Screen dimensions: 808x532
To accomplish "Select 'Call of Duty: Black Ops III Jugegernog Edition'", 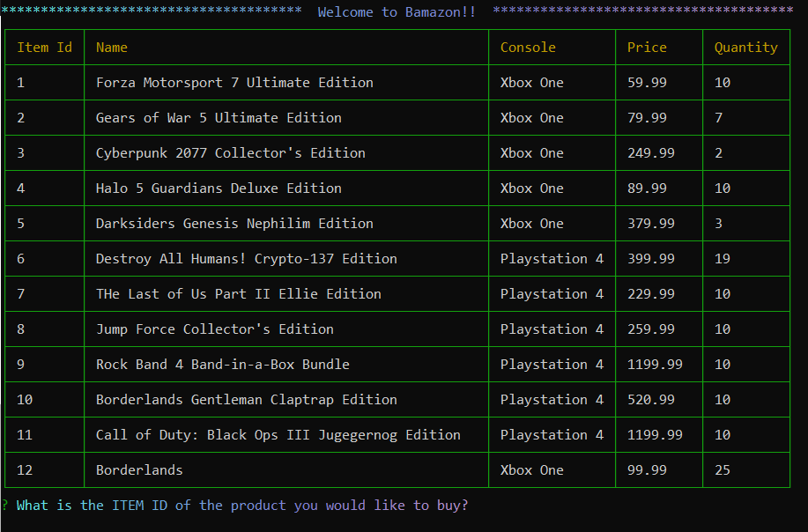I will coord(278,435).
